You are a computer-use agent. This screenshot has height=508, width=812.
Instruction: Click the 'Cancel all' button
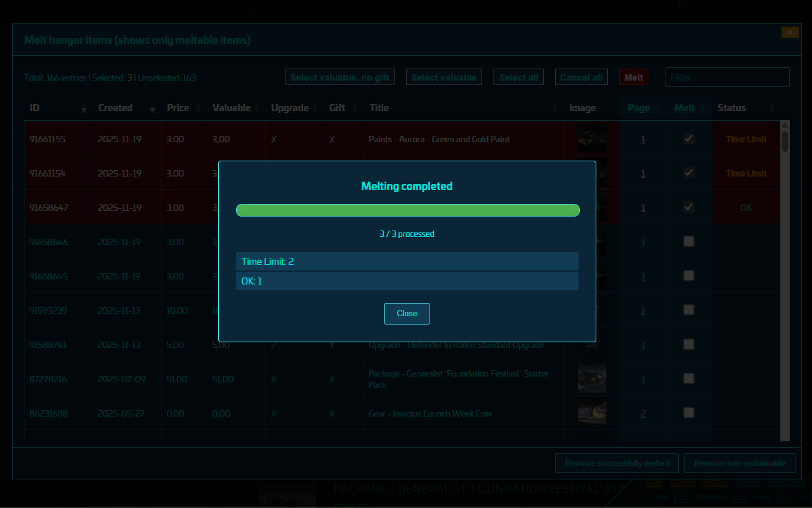(x=581, y=77)
